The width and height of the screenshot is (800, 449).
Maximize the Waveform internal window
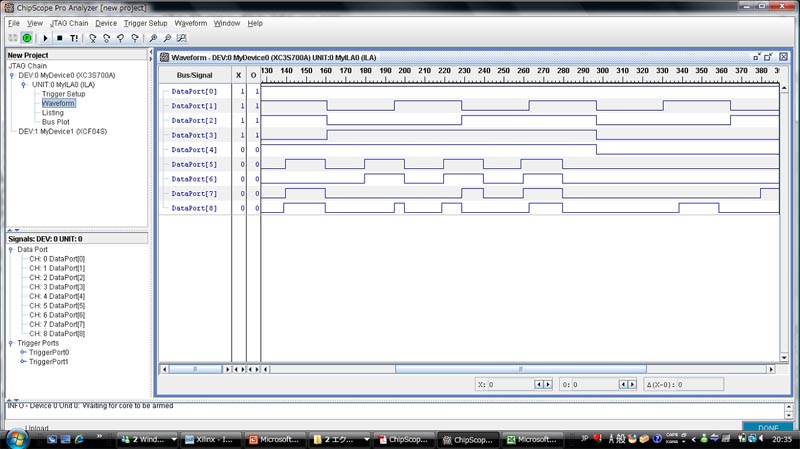(x=768, y=57)
